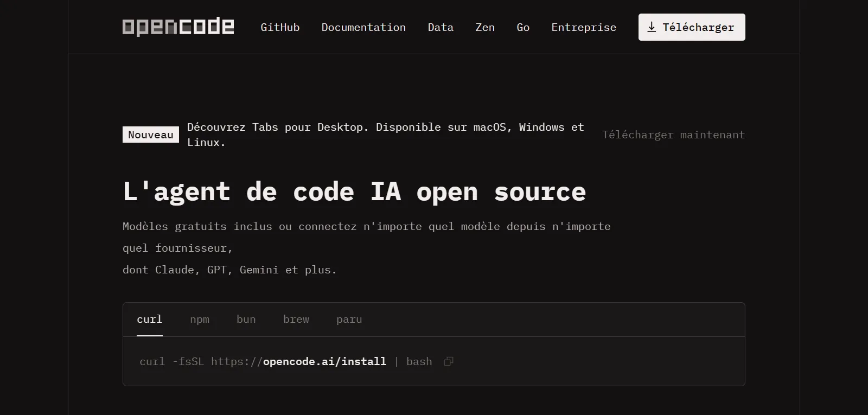Click the Télécharger maintenant link
868x415 pixels.
[673, 135]
